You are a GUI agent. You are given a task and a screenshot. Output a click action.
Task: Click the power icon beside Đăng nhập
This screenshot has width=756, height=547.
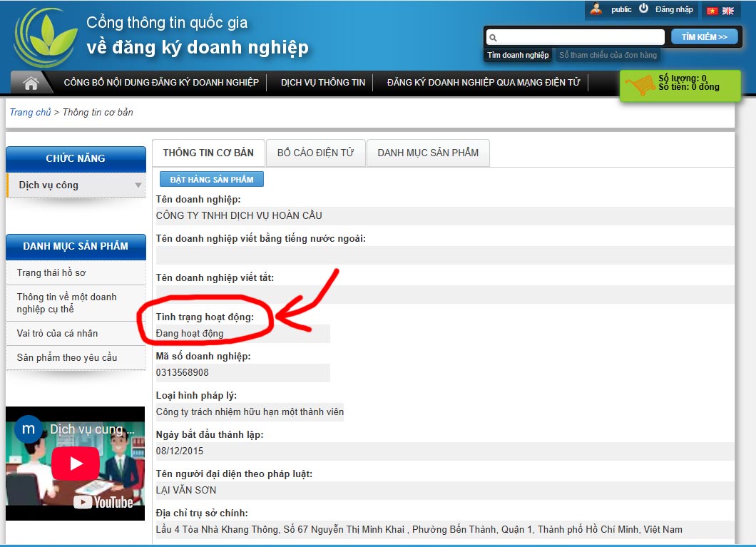643,9
